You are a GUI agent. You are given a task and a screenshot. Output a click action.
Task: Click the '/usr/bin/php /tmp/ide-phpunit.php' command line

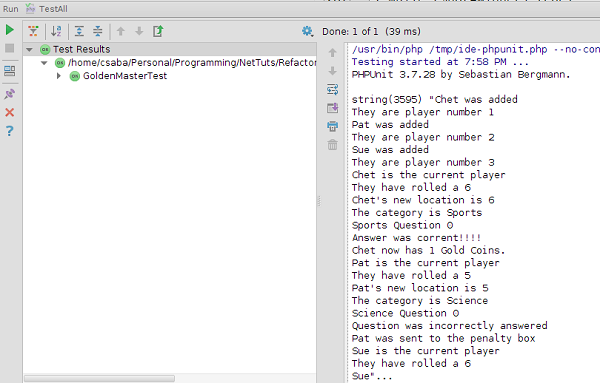(x=476, y=49)
